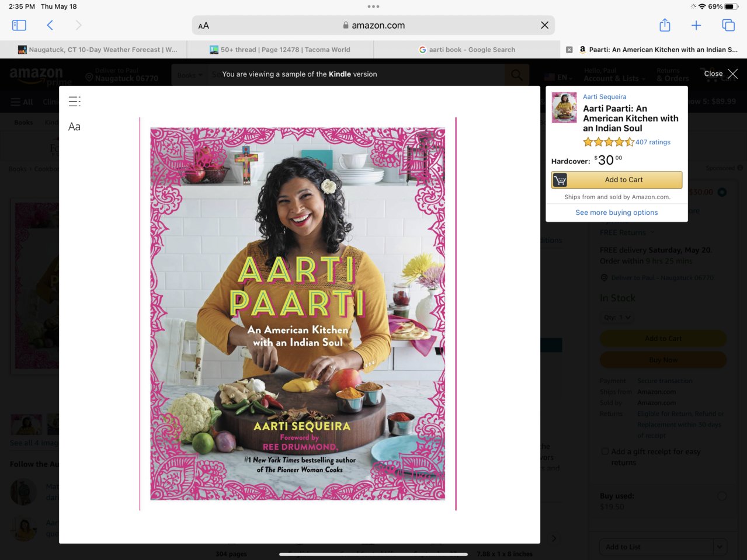Switch to the aarti book Google Search tab
747x560 pixels.
(x=467, y=50)
